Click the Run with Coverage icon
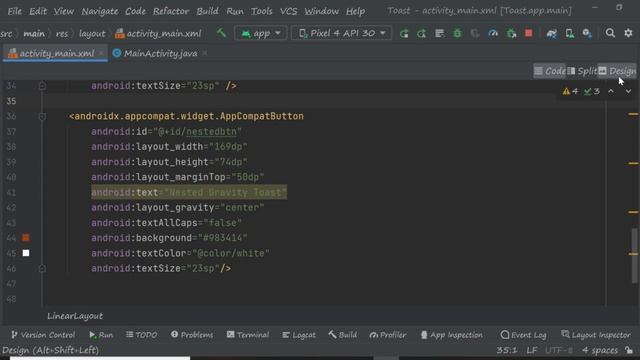The width and height of the screenshot is (640, 360). point(475,33)
